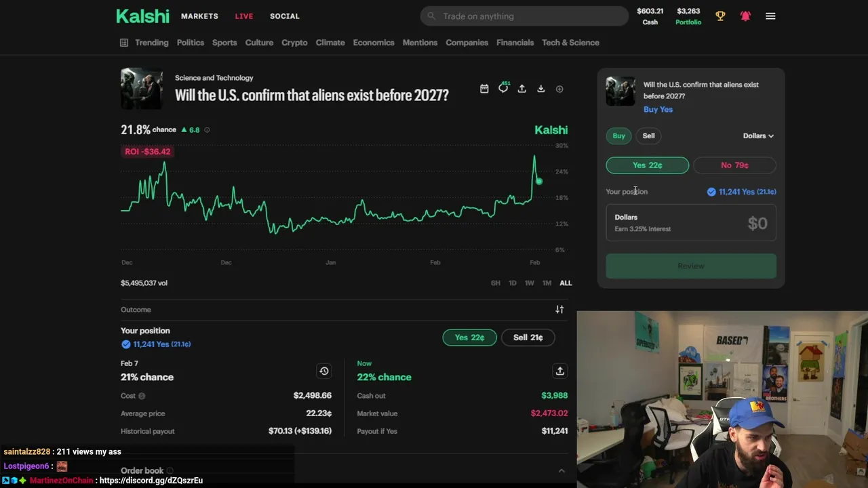
Task: Toggle to the Sell mode pill
Action: [x=649, y=136]
